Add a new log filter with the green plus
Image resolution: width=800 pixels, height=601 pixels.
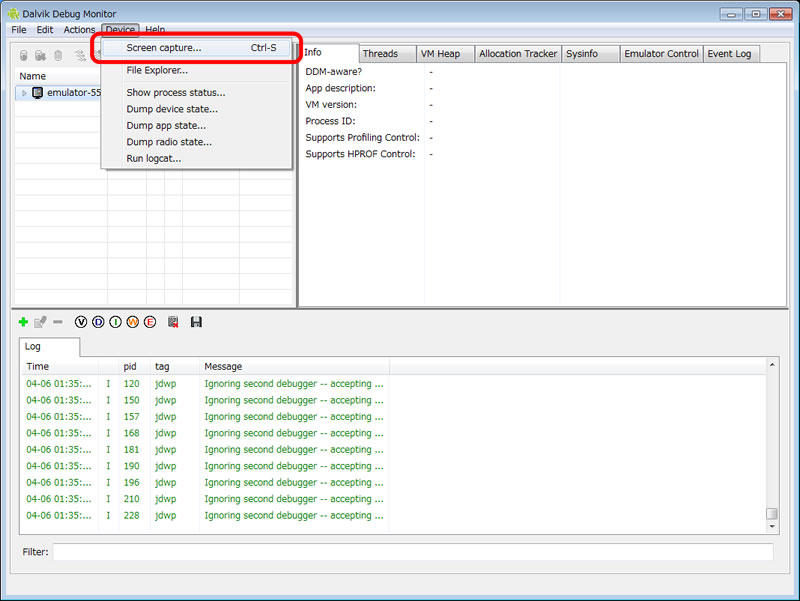pos(23,322)
